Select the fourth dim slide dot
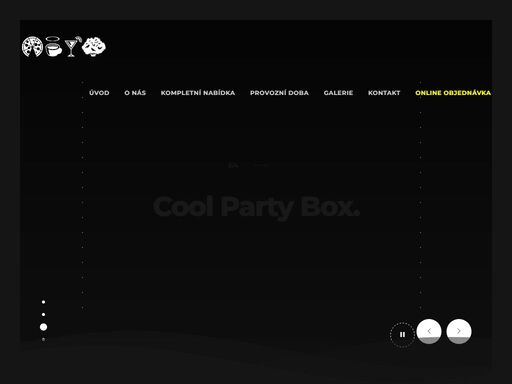This screenshot has height=384, width=512. (43, 339)
